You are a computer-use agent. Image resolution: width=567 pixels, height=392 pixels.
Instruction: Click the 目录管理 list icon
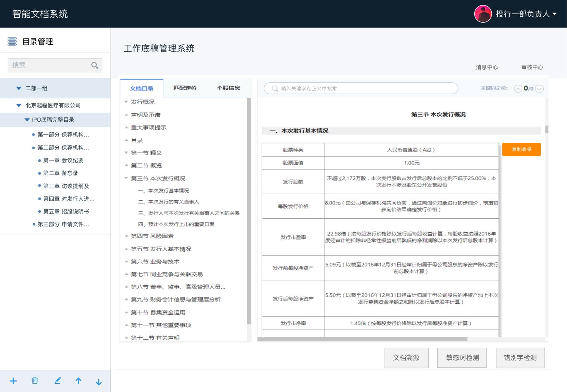coord(12,42)
